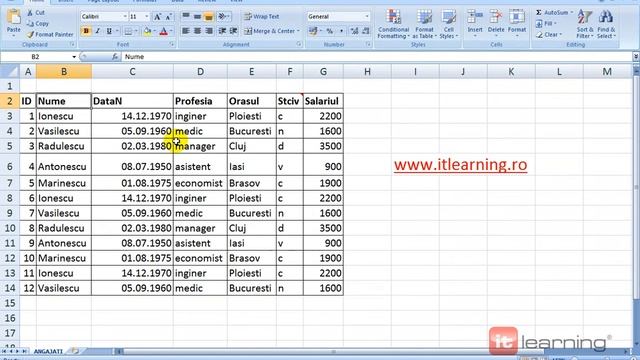
Task: Open the fill color palette arrow
Action: (x=155, y=31)
